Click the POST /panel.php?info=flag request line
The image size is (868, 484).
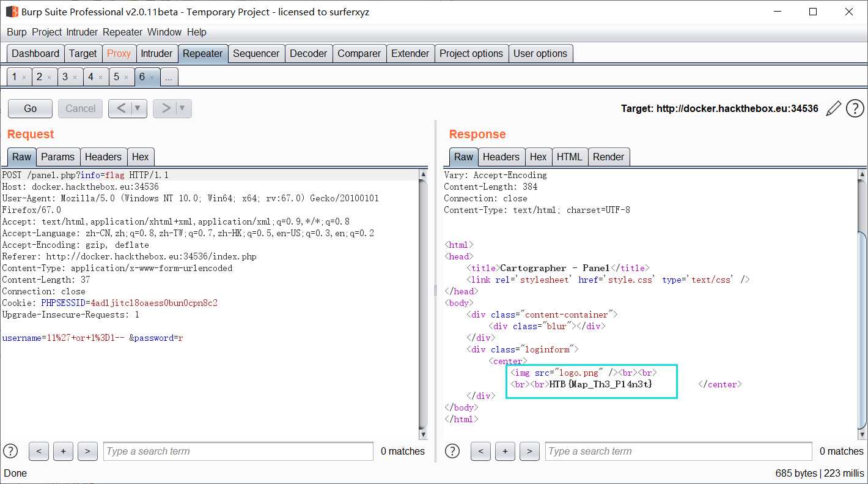[86, 175]
